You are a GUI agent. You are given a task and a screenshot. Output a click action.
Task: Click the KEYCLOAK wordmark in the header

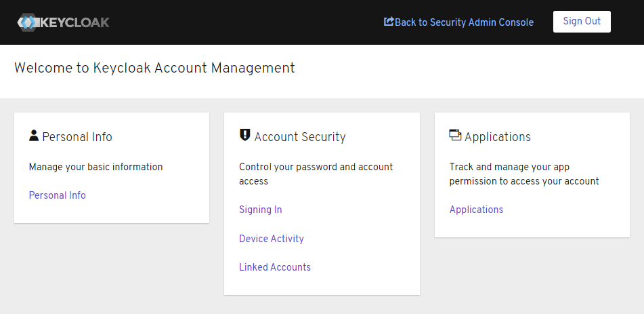point(74,22)
